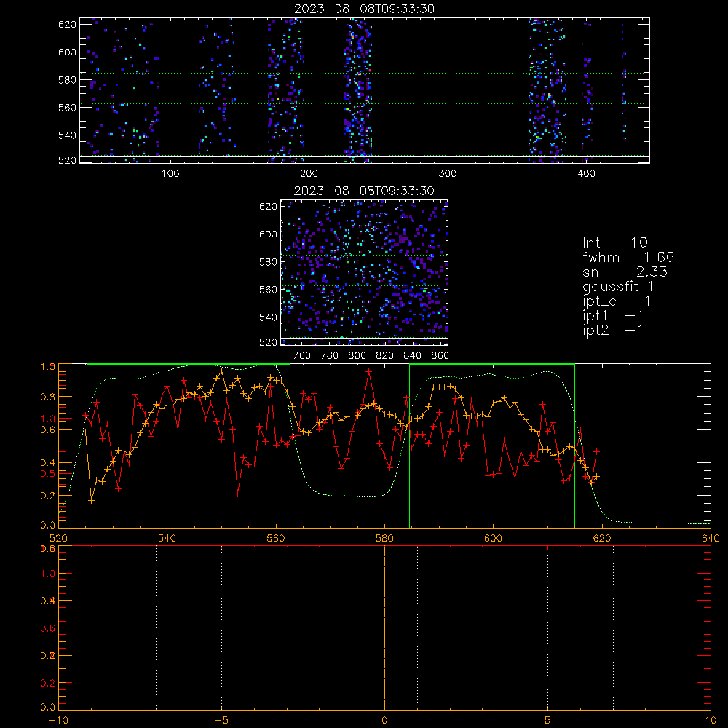The image size is (728, 728).
Task: Click x-axis tick 800 of middle image
Action: coord(357,356)
